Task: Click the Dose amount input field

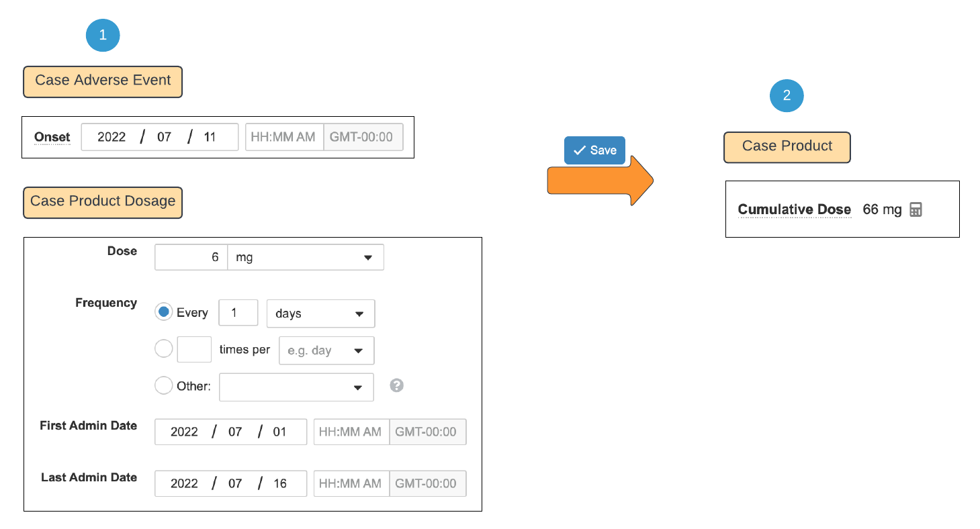Action: click(x=191, y=257)
